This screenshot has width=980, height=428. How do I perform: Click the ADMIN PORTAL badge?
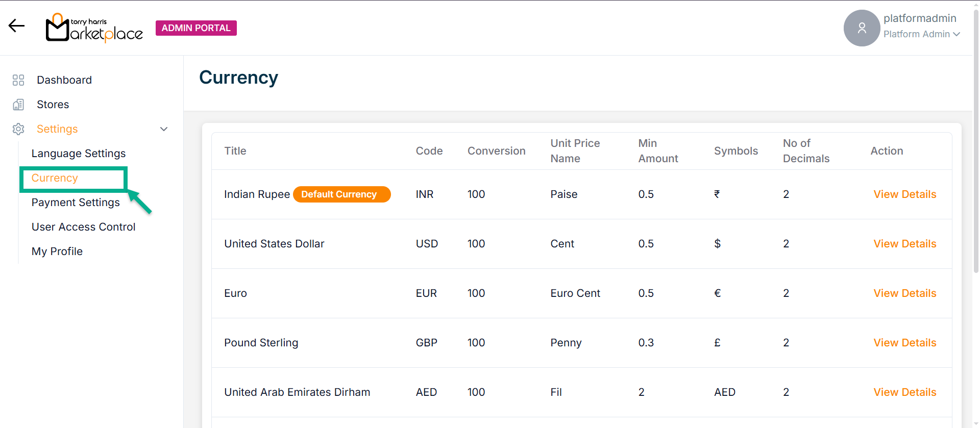pos(196,28)
